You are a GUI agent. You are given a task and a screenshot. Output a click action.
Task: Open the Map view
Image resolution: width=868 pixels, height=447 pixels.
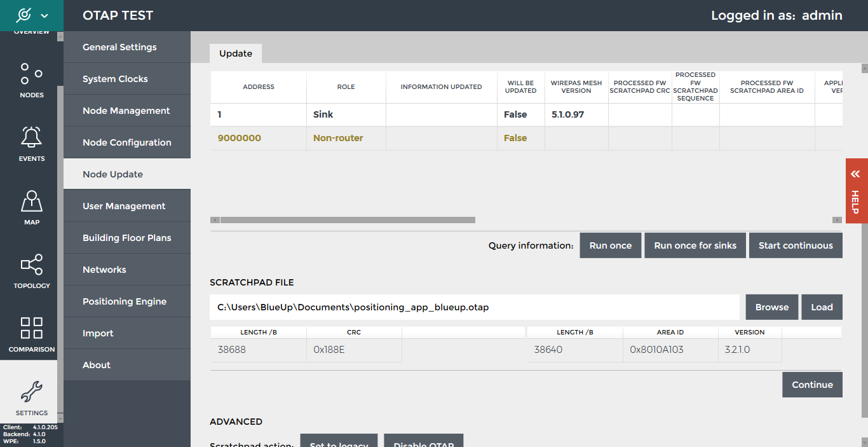(31, 207)
